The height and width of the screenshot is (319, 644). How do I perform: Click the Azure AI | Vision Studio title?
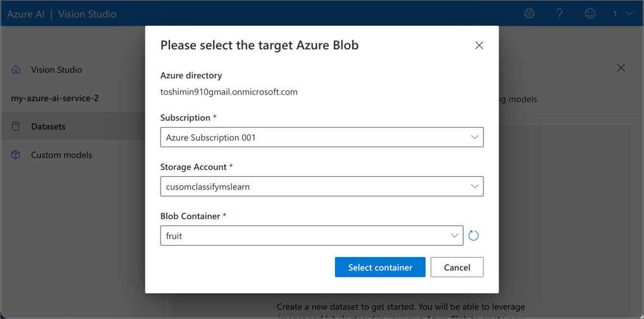(61, 14)
